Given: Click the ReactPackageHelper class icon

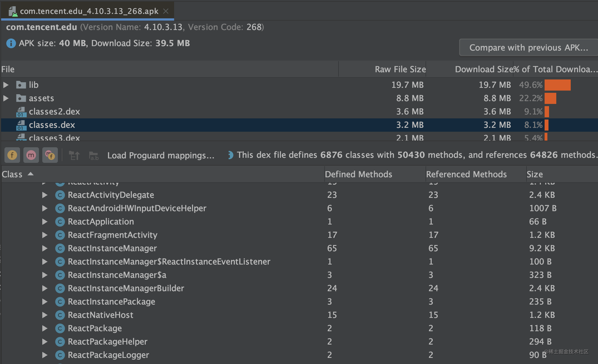Looking at the screenshot, I should coord(60,342).
